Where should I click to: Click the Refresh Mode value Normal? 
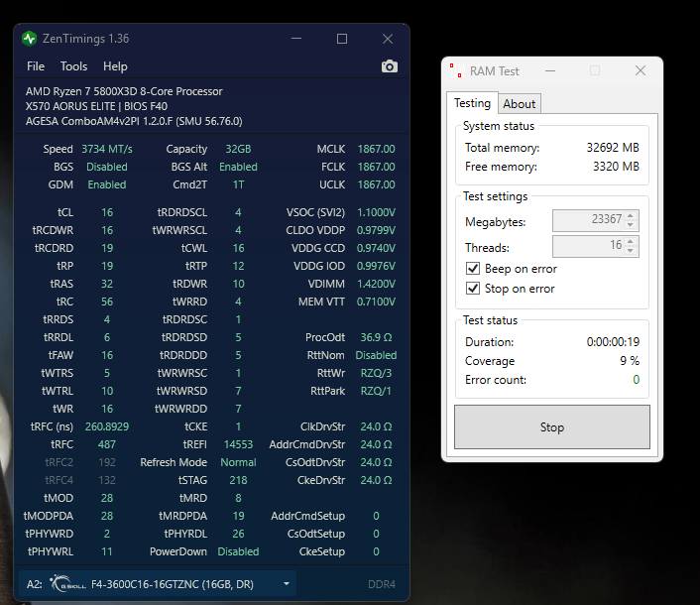[238, 462]
